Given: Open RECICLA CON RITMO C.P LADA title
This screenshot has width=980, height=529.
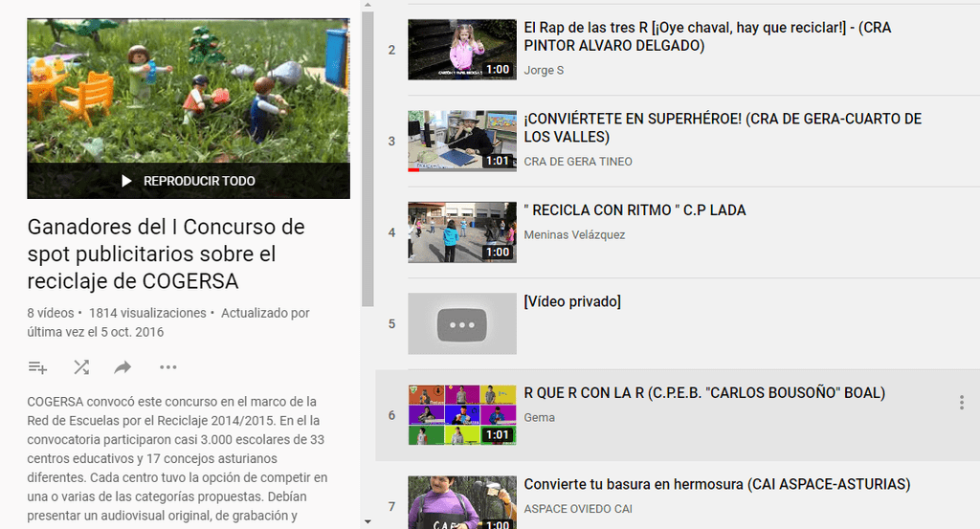Looking at the screenshot, I should pyautogui.click(x=635, y=210).
